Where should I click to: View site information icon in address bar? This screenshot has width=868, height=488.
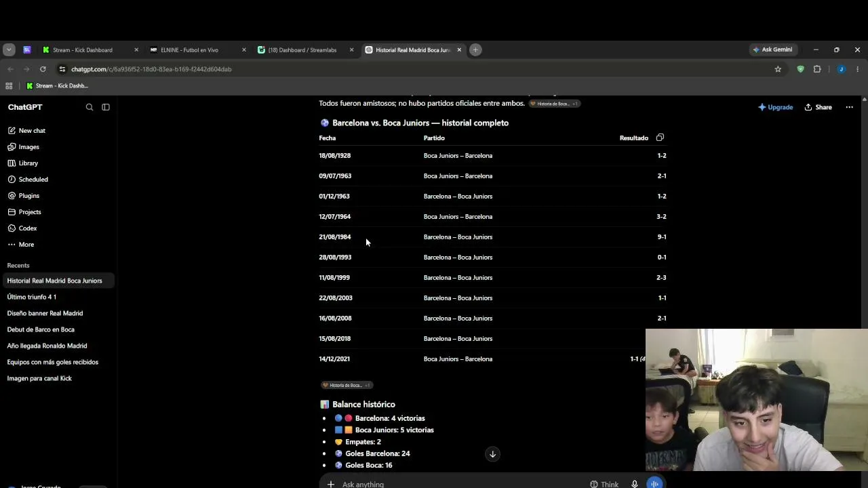(62, 69)
